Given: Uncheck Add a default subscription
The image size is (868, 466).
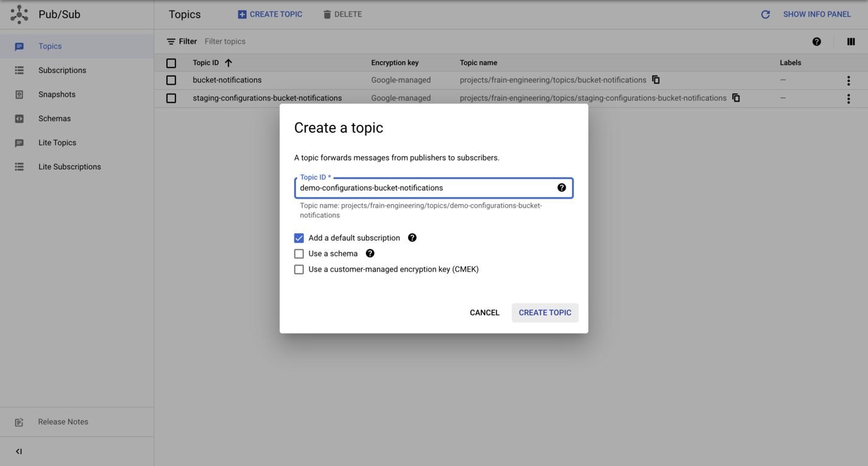Looking at the screenshot, I should (x=299, y=238).
